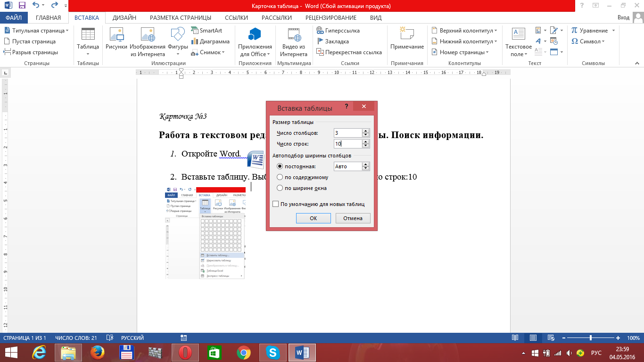The width and height of the screenshot is (644, 362).
Task: Save the document with the floppy icon
Action: (22, 6)
